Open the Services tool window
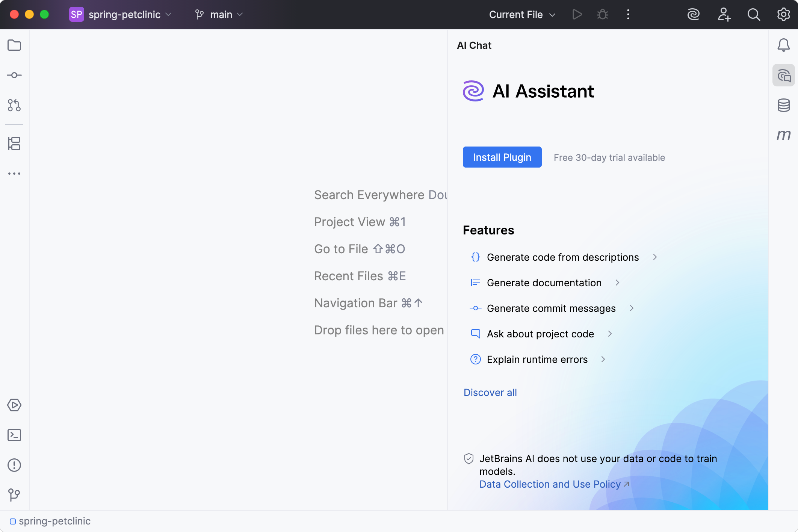 tap(14, 405)
